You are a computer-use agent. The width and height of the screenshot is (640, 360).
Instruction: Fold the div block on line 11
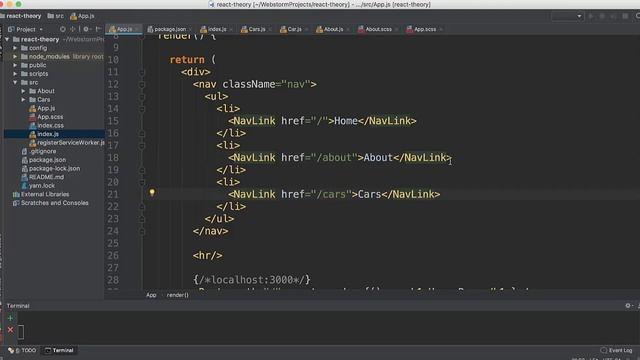[142, 72]
